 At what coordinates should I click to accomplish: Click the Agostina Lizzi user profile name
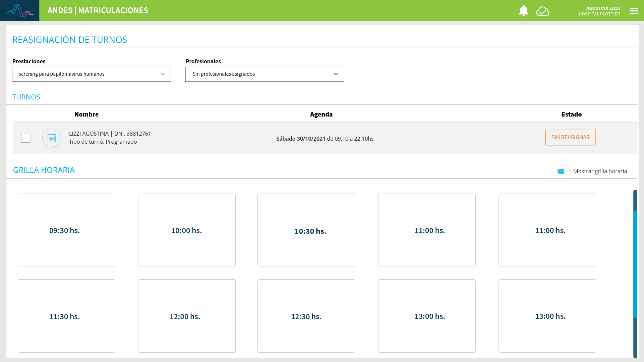point(603,8)
